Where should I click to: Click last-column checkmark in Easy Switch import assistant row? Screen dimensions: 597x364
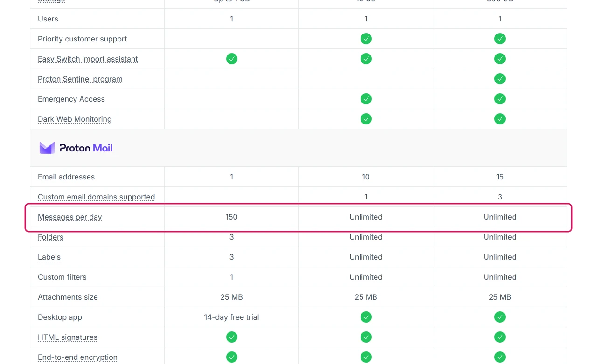[x=500, y=59]
